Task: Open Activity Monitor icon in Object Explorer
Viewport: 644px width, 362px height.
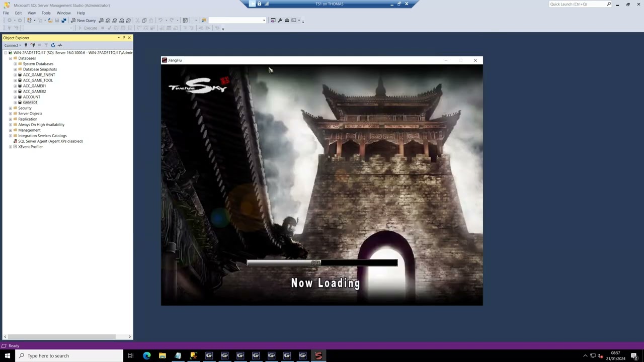Action: pyautogui.click(x=59, y=45)
